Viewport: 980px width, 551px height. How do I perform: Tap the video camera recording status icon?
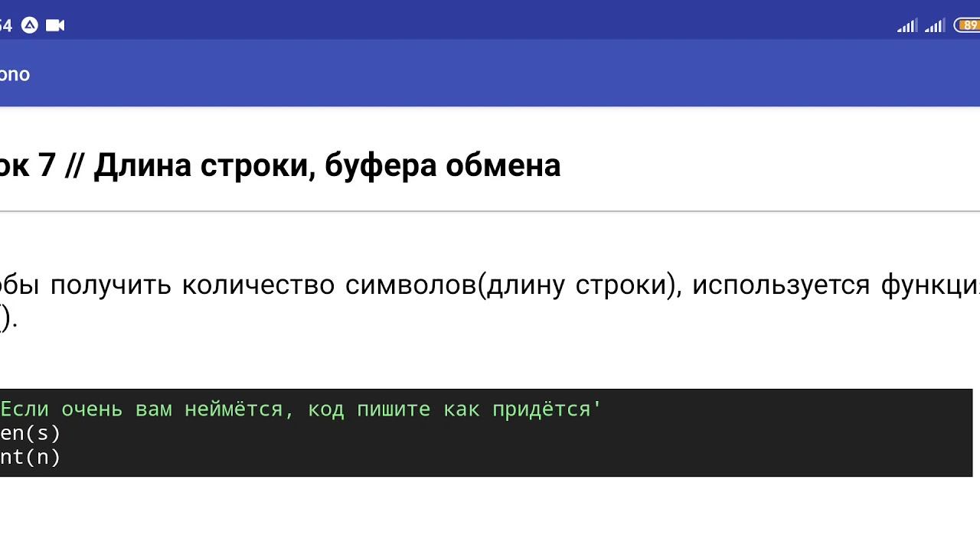coord(55,25)
